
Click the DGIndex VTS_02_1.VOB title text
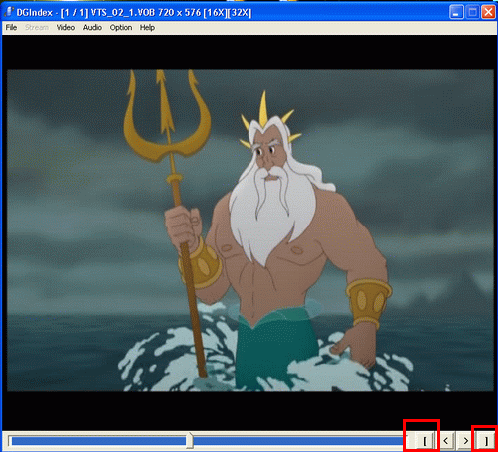134,13
